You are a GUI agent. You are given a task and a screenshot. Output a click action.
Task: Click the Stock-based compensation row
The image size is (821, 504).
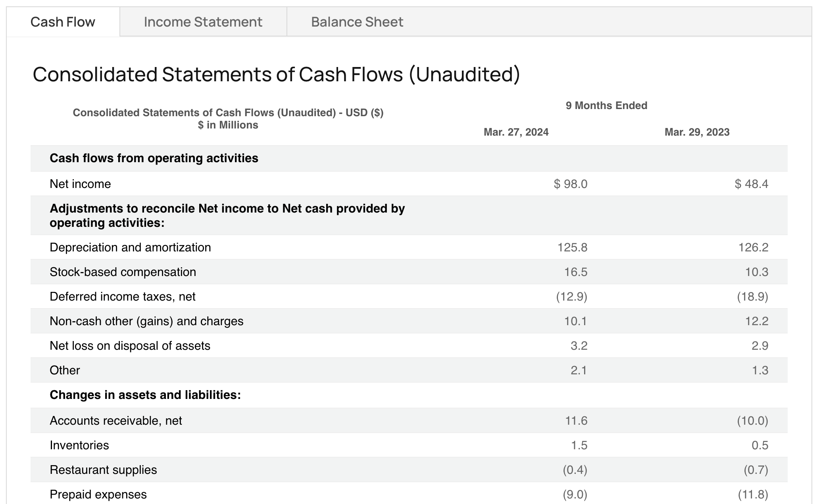click(123, 272)
